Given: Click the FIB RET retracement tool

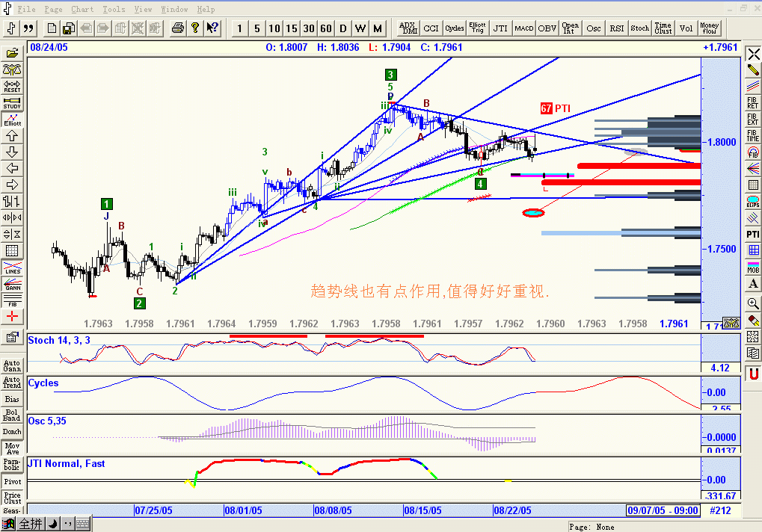Looking at the screenshot, I should [753, 103].
